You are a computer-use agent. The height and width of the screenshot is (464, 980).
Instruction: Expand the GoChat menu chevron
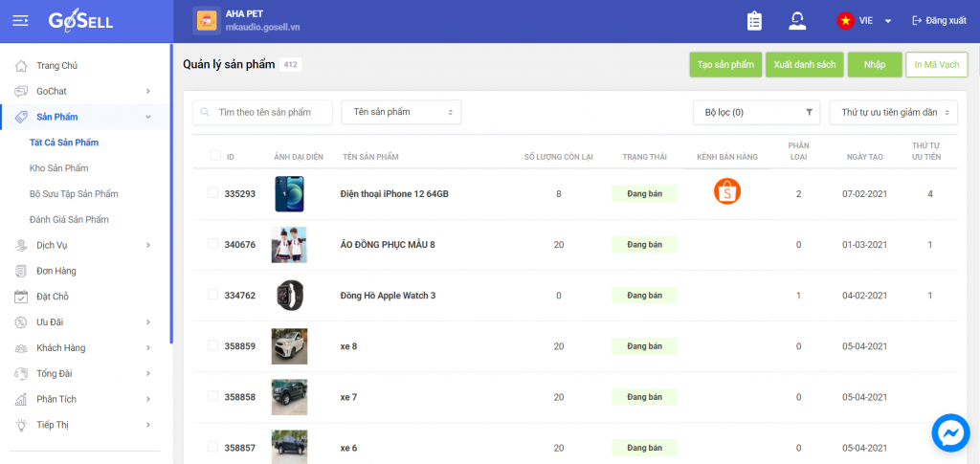point(148,91)
